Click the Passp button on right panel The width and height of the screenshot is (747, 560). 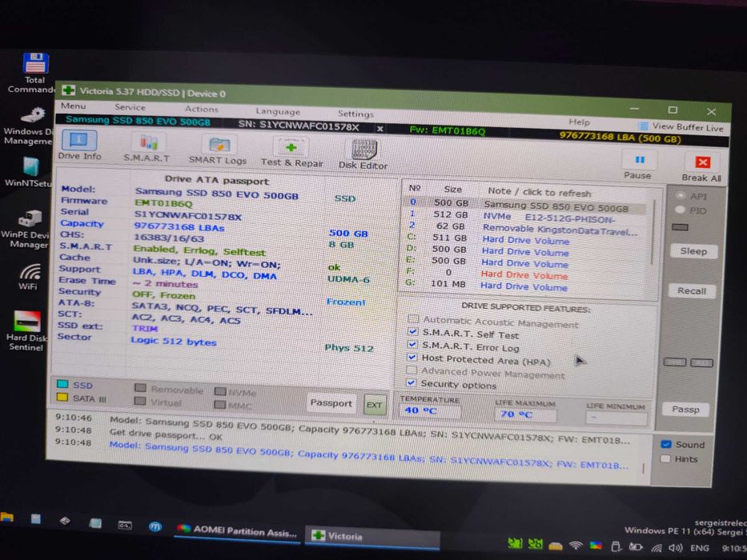[685, 409]
